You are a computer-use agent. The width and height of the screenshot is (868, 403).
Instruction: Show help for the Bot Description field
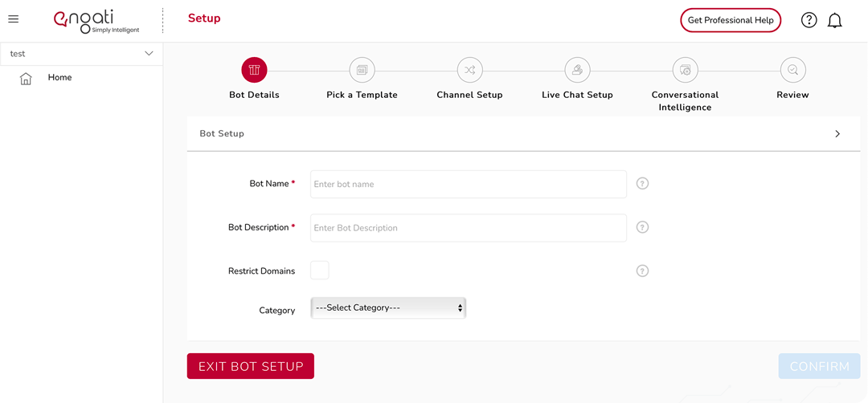point(642,227)
